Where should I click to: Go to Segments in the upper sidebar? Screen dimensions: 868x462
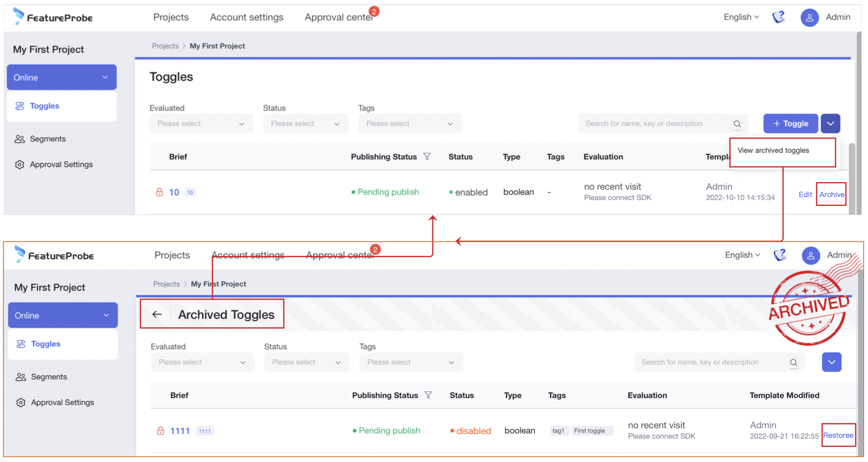coord(47,139)
